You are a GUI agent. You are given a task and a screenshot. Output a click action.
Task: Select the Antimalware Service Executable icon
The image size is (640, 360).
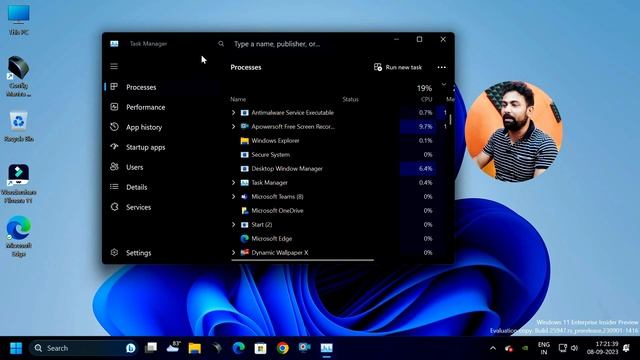244,113
